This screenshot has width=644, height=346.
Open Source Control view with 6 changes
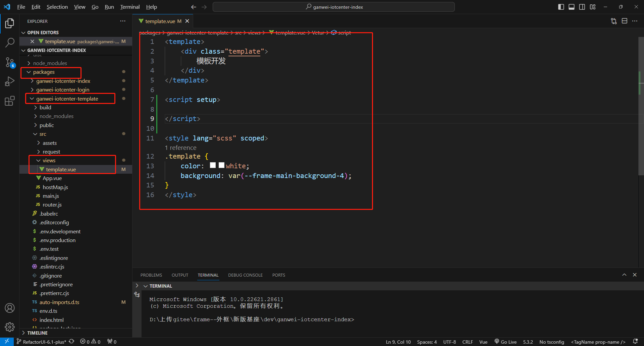point(10,62)
